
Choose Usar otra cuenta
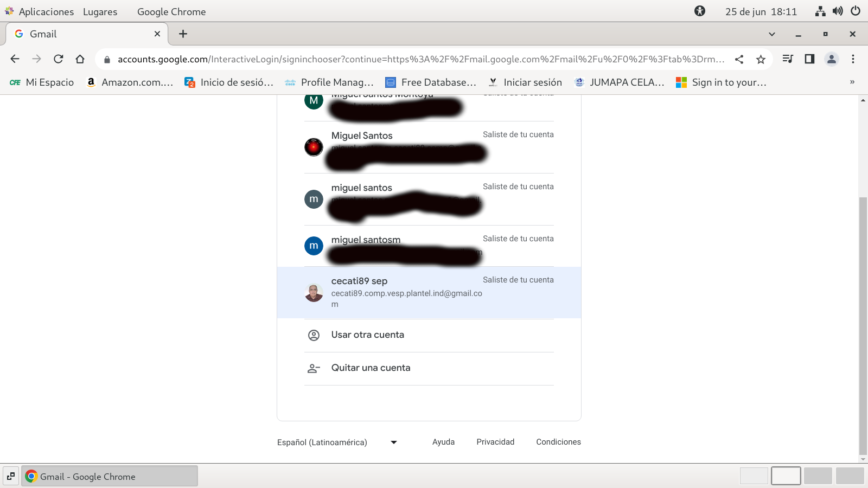tap(367, 335)
